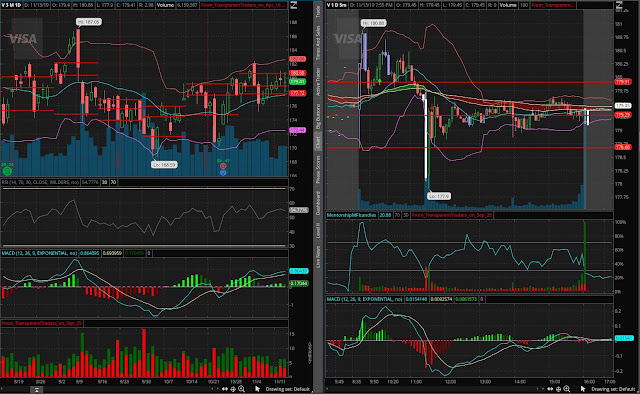Select the crosshair tool under left chart
This screenshot has width=640, height=394.
coord(233,389)
